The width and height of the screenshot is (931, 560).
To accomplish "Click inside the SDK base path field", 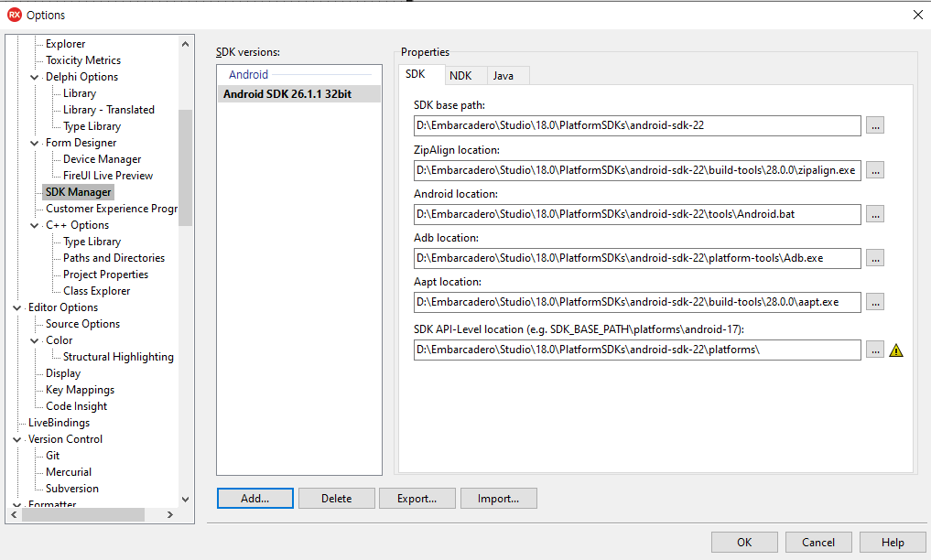I will pos(635,126).
